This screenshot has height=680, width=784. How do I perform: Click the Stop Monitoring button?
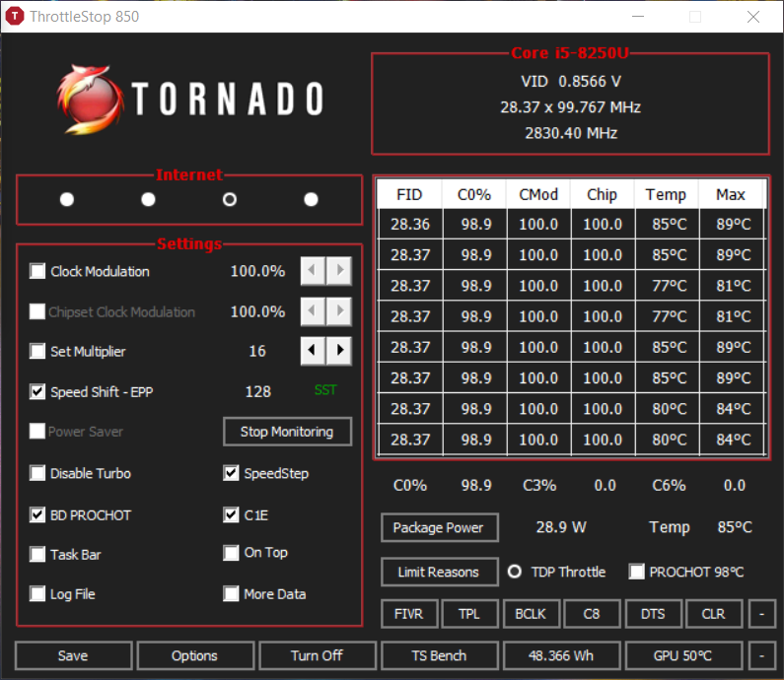288,432
